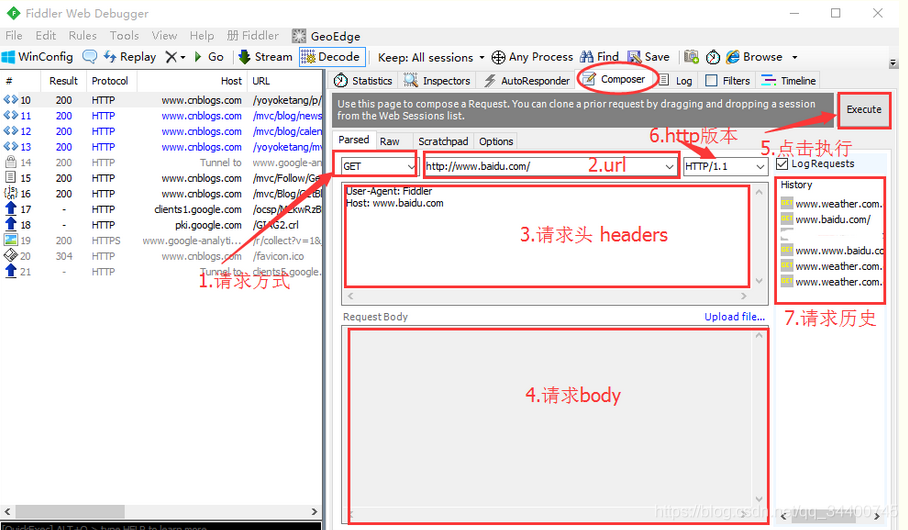Select first www.weather.com history entry

(x=832, y=204)
